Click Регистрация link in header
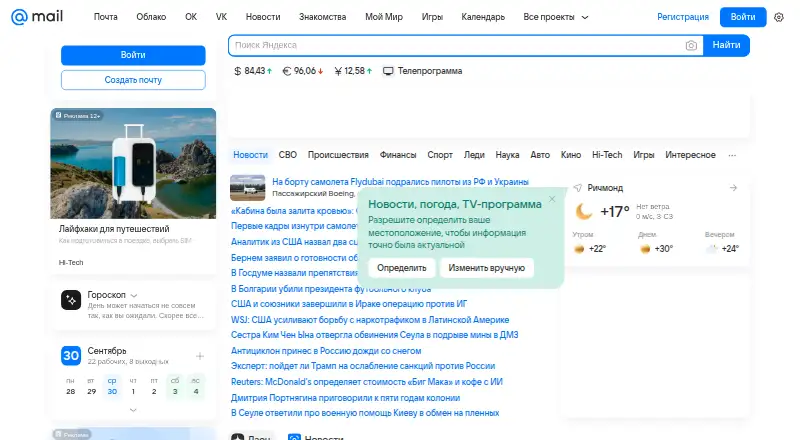 [x=683, y=17]
